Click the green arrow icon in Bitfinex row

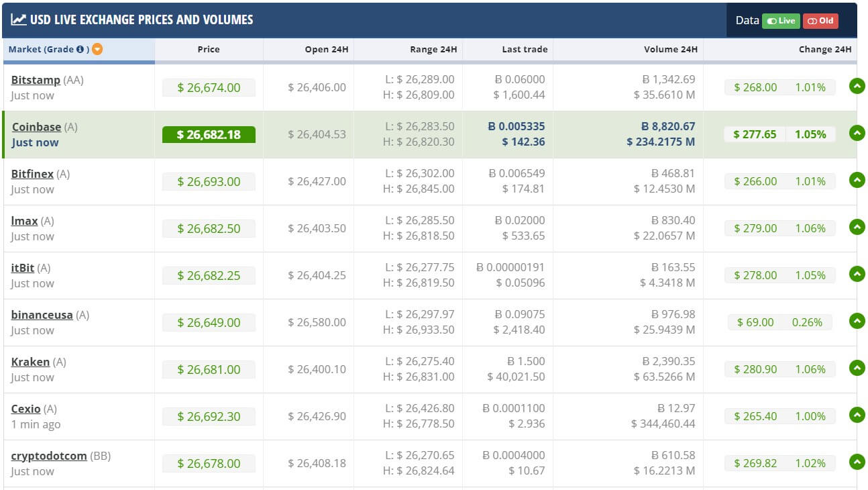pos(857,180)
